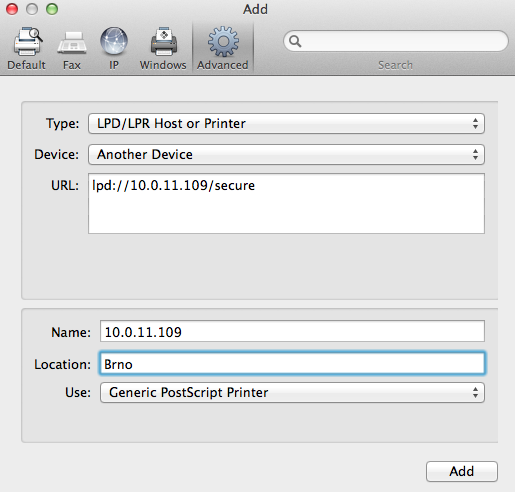Select the Advanced gear icon

click(x=223, y=41)
